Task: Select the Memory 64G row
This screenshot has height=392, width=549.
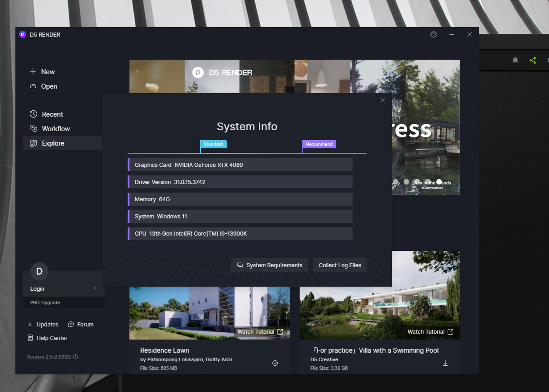Action: (240, 199)
